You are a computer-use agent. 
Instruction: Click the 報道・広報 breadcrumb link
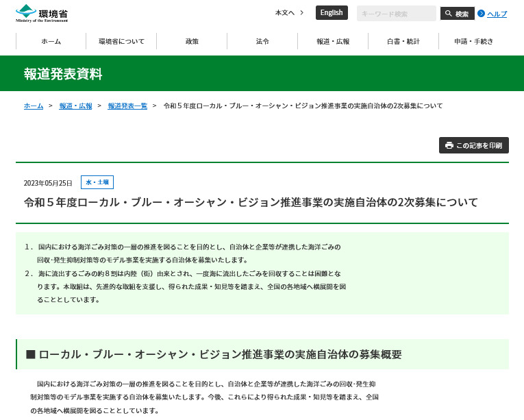(75, 106)
